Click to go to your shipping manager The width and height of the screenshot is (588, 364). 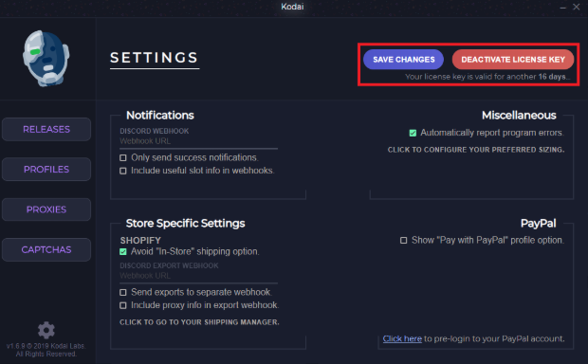tap(199, 322)
